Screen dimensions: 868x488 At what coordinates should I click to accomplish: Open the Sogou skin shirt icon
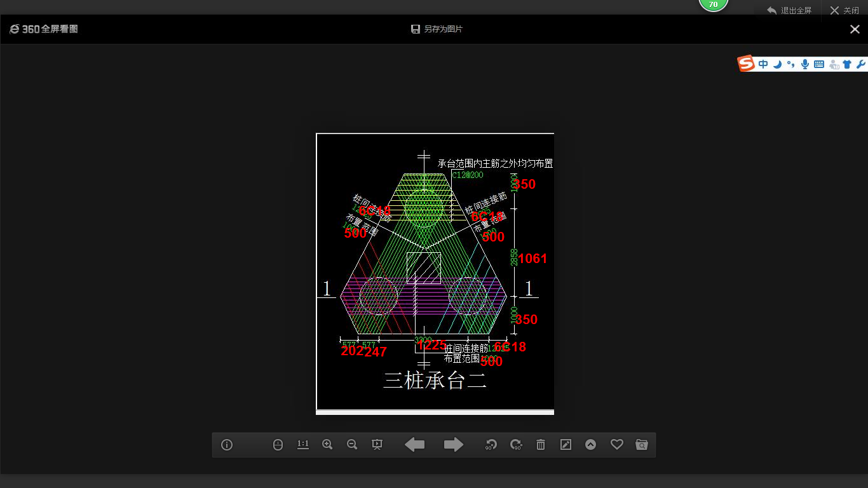click(847, 64)
